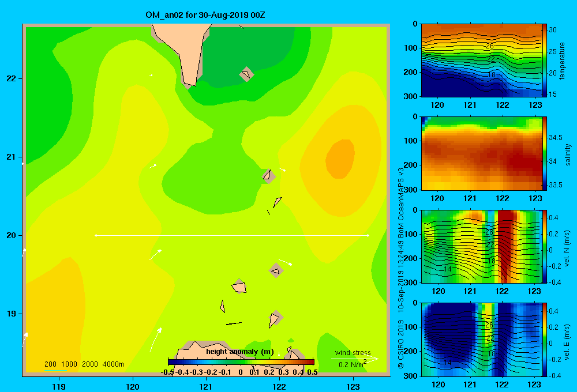Click the 26 contour label in temperature panel
The width and height of the screenshot is (577, 392).
[x=490, y=46]
